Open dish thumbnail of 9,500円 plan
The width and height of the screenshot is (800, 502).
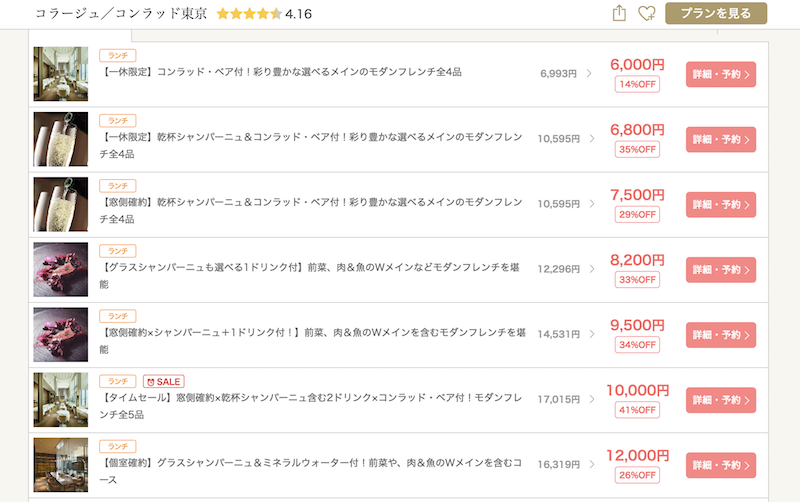coord(61,335)
